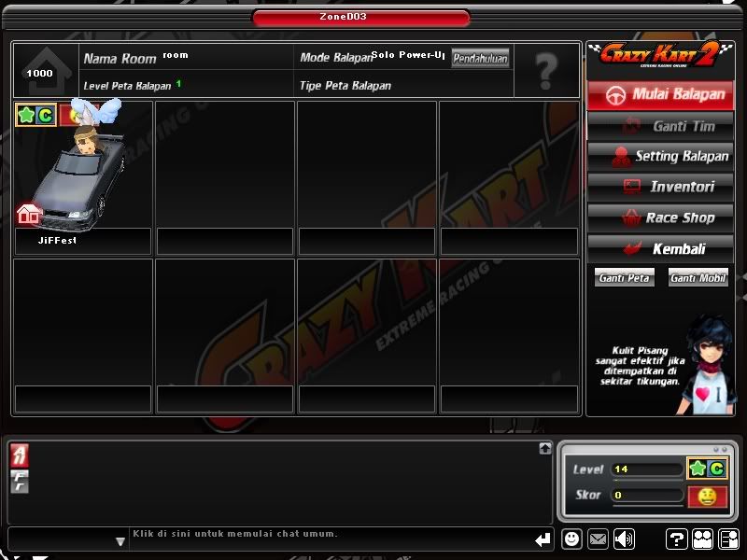
Task: Click the Level Peta Balapan label
Action: (x=127, y=86)
